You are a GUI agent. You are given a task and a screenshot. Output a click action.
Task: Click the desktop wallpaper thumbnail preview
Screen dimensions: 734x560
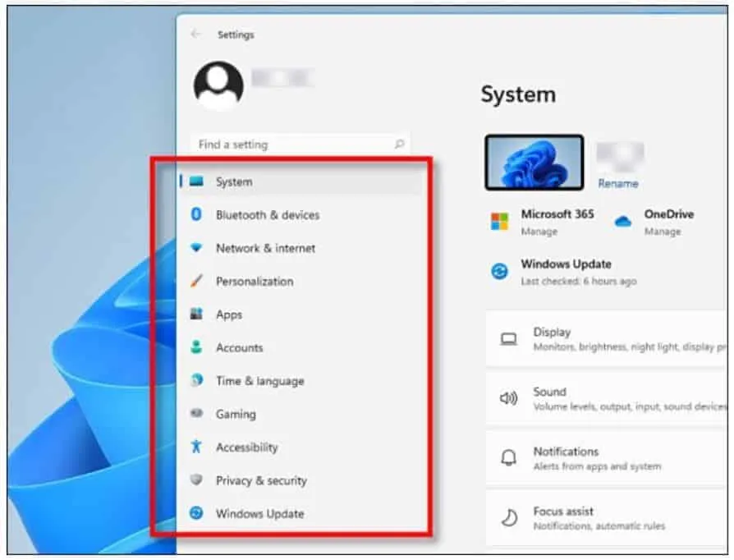(534, 163)
